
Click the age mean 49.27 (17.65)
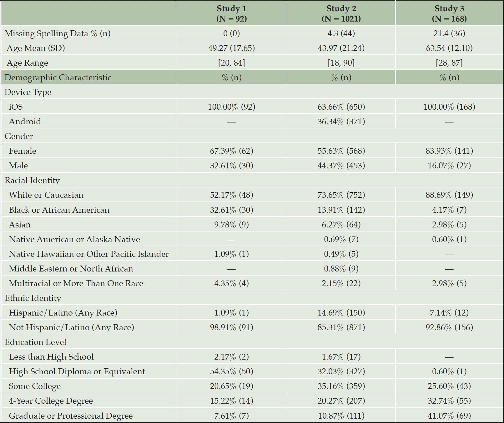click(x=231, y=48)
